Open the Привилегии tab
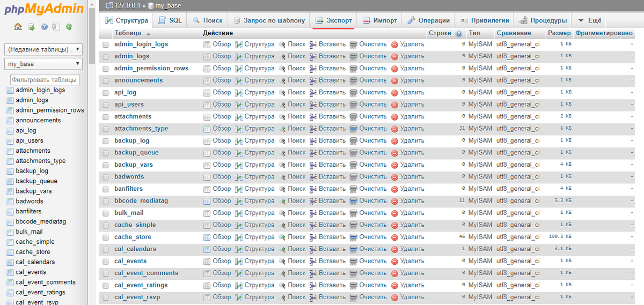Image resolution: width=644 pixels, height=305 pixels. click(x=484, y=20)
